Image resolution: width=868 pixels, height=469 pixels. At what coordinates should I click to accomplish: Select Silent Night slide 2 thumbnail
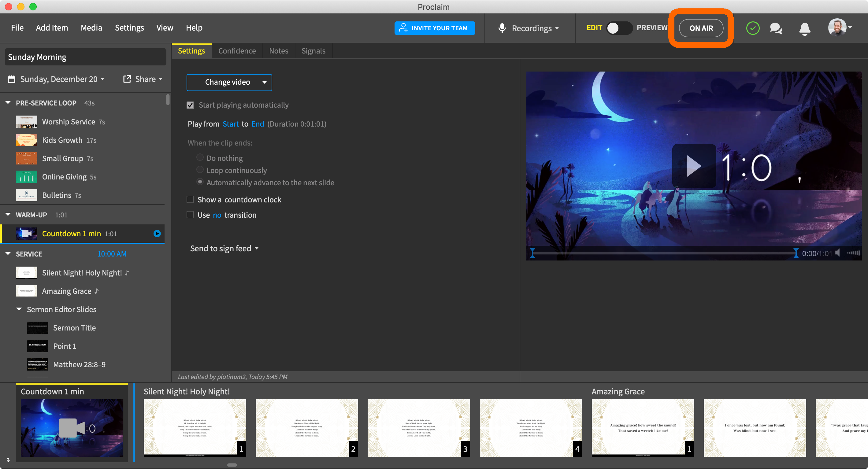(x=307, y=428)
